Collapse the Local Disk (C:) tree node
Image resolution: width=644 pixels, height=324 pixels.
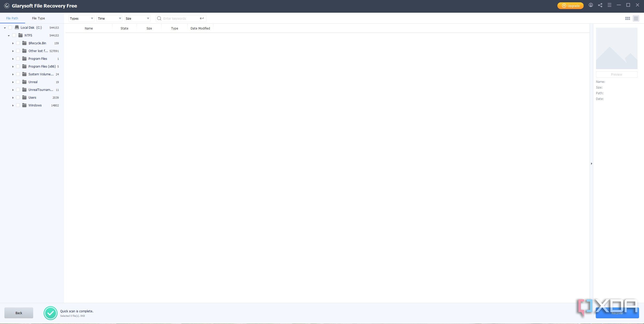[5, 28]
